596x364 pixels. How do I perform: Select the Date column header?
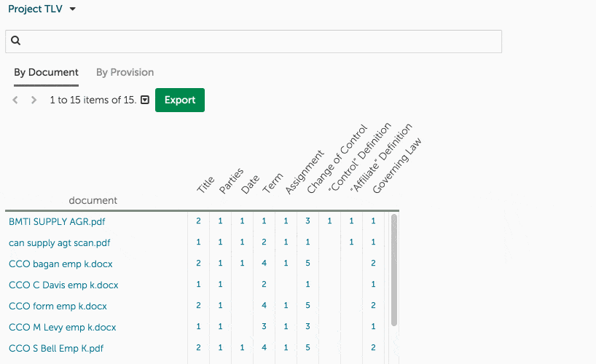tap(250, 185)
